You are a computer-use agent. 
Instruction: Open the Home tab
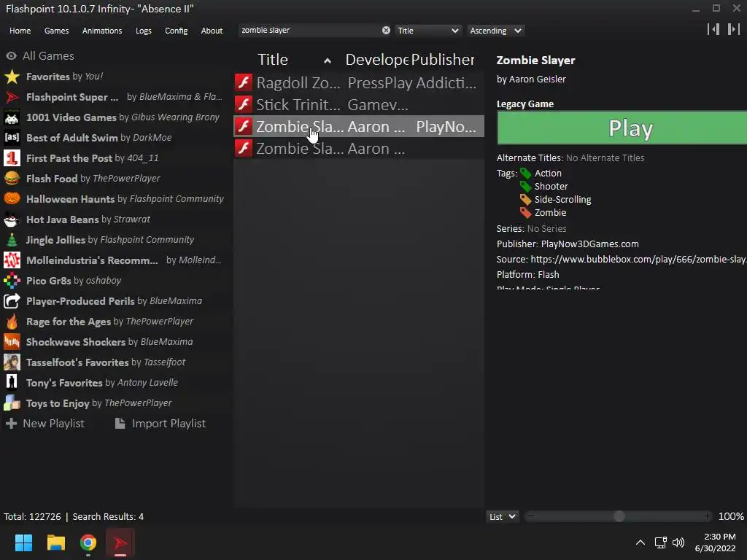point(20,31)
